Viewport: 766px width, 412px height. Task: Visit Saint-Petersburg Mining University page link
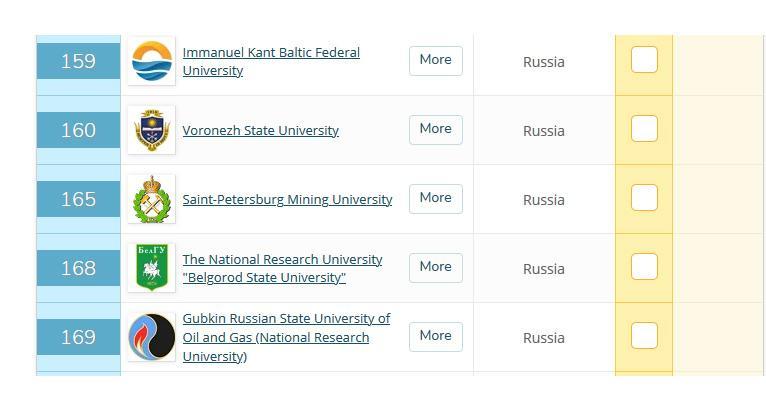coord(287,200)
